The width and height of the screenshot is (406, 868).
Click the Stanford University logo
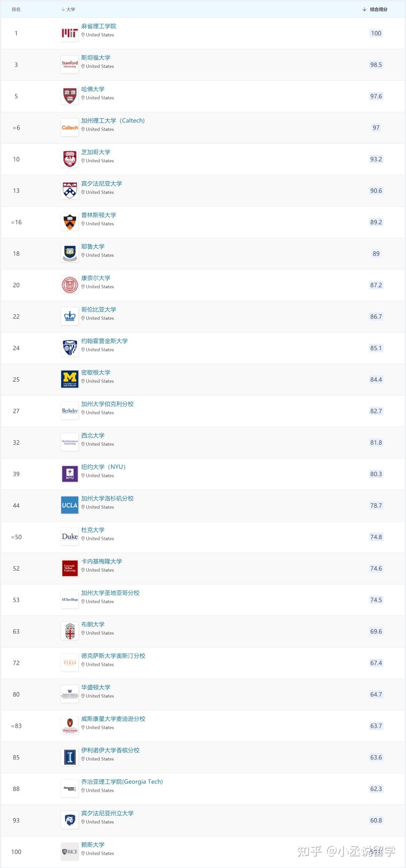(70, 65)
